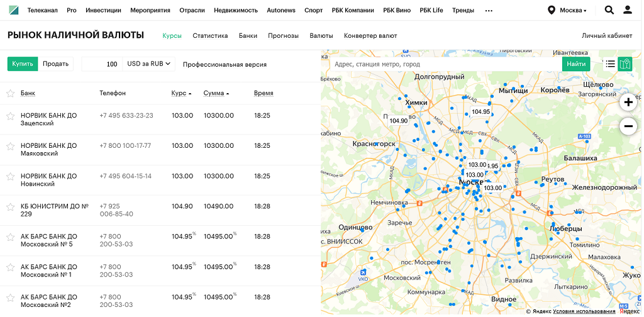
Task: Open Условия использования map link
Action: (583, 311)
